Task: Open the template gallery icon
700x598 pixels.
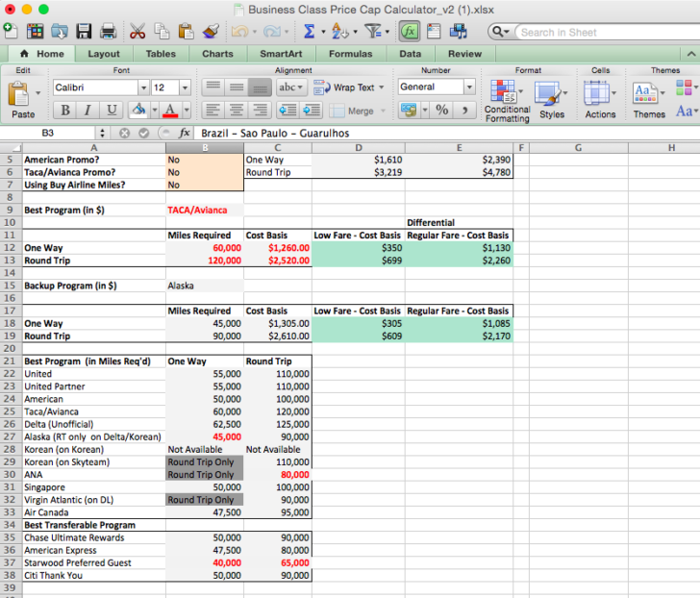Action: click(x=35, y=32)
